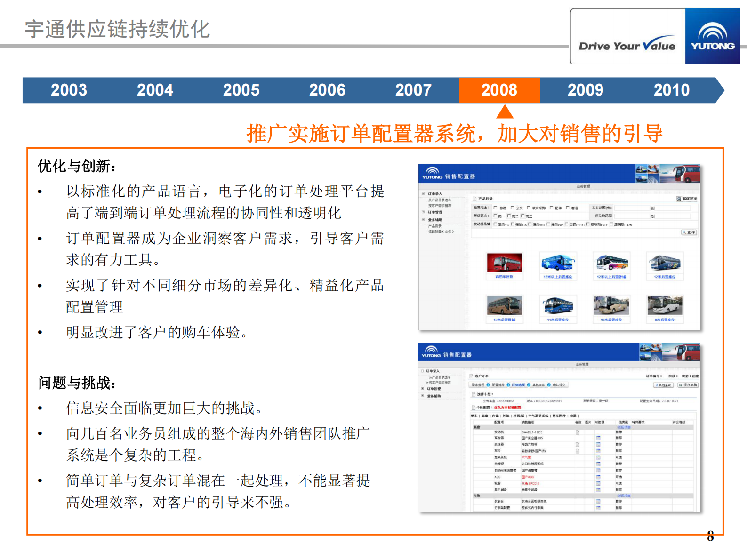Open the note icon in 发动机 row
Viewport: 747px width, 560px height.
click(578, 432)
